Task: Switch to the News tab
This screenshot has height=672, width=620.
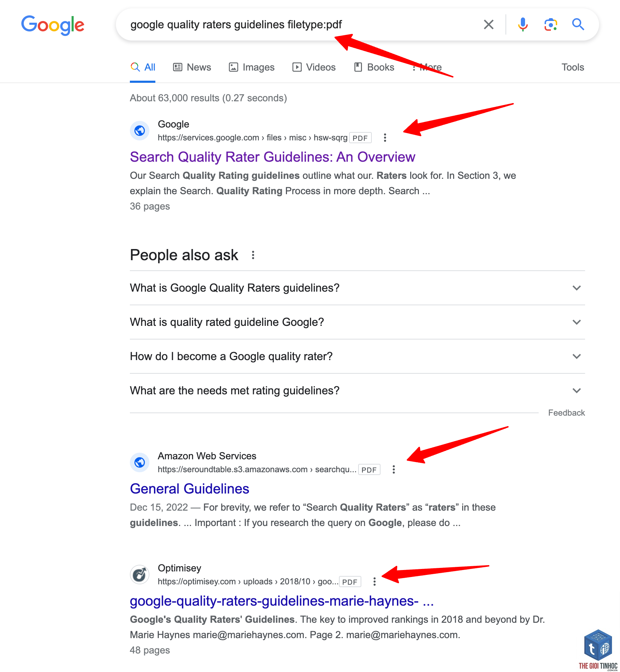Action: click(x=192, y=67)
